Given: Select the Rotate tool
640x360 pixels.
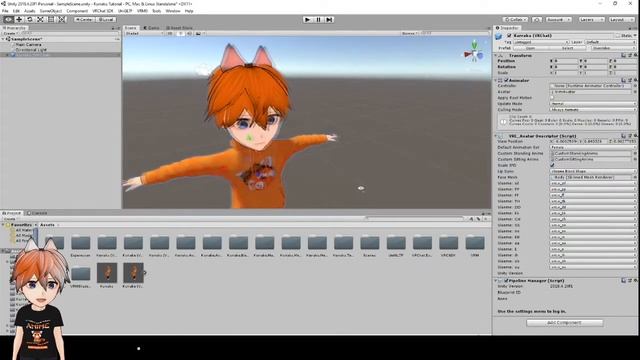Looking at the screenshot, I should pyautogui.click(x=29, y=19).
